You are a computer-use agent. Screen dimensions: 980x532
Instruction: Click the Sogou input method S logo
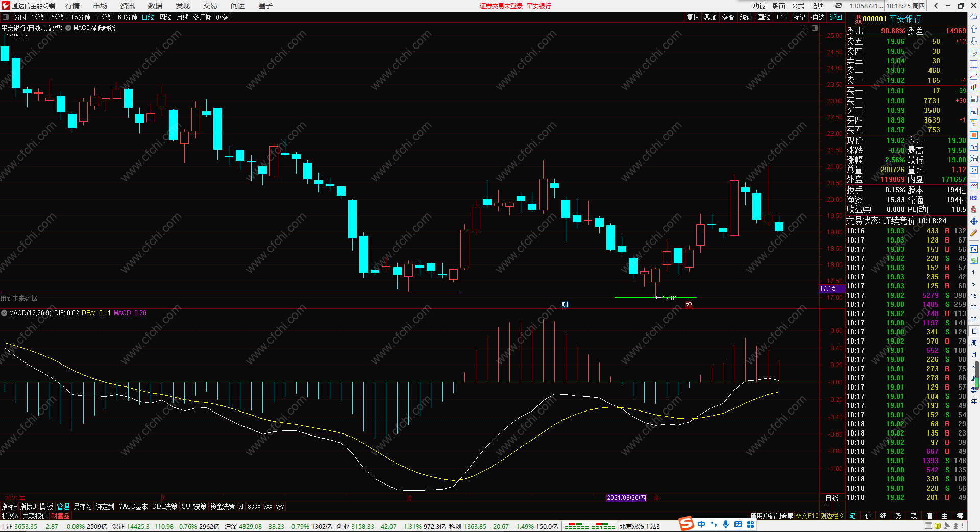687,524
